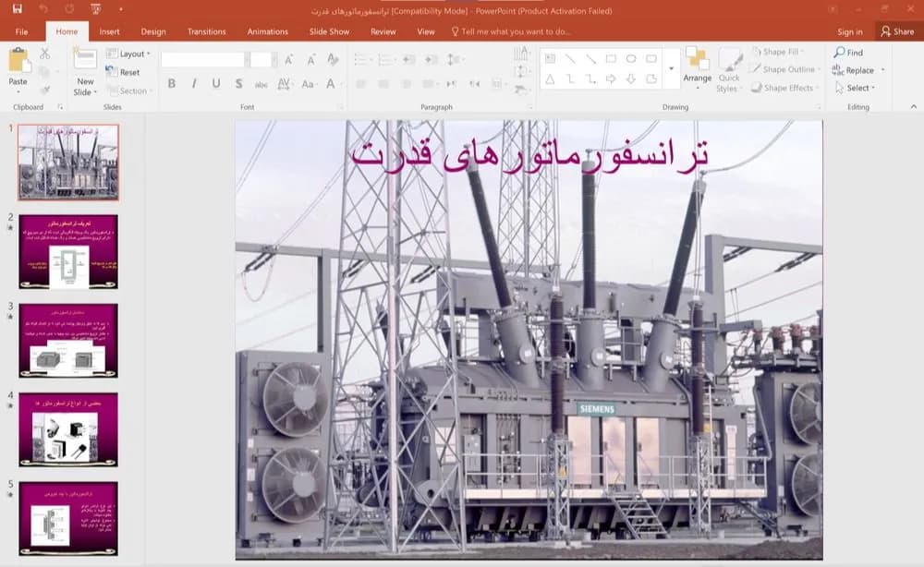Switch to the Insert tab

click(109, 31)
